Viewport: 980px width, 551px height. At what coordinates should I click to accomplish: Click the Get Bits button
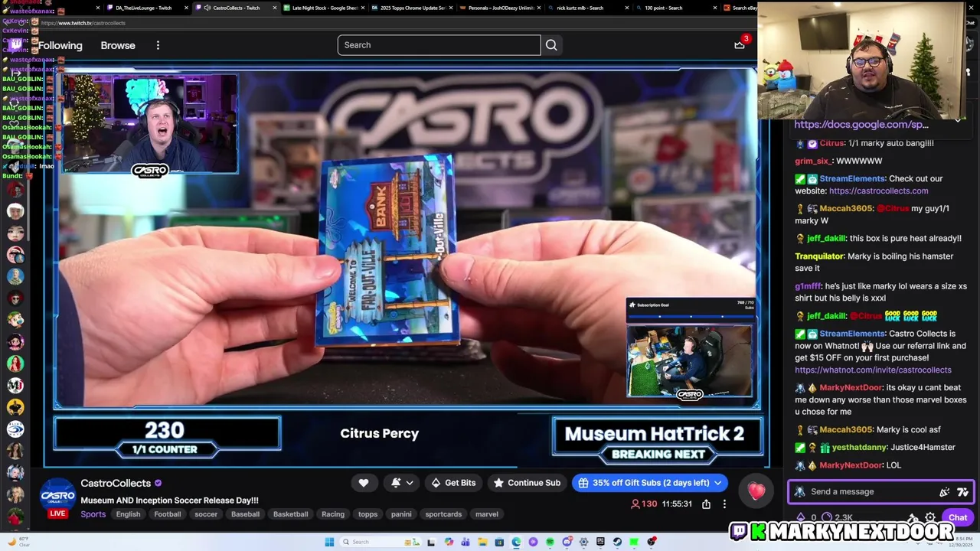(x=453, y=483)
